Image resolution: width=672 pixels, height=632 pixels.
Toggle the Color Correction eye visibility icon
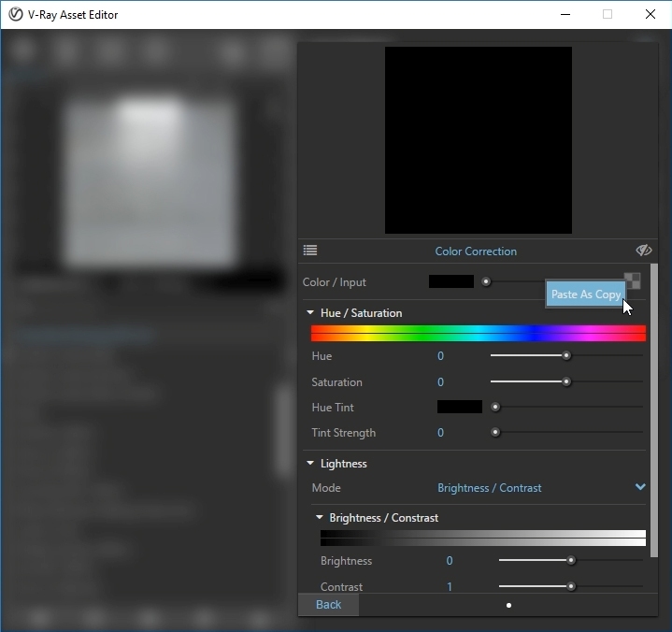point(643,251)
